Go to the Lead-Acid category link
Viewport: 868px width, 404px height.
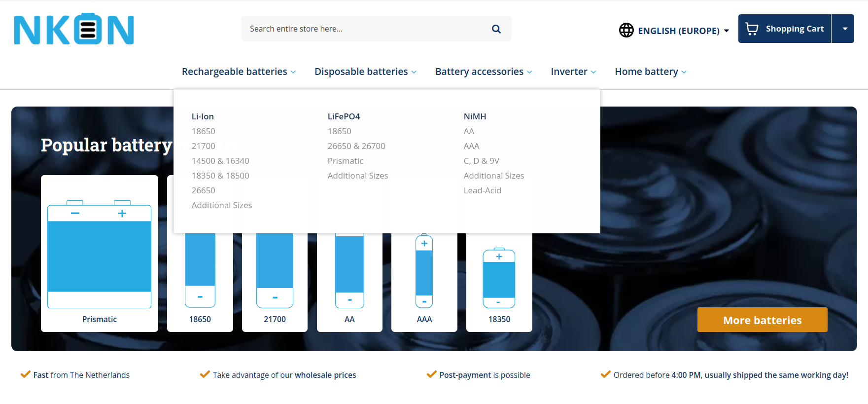[482, 190]
